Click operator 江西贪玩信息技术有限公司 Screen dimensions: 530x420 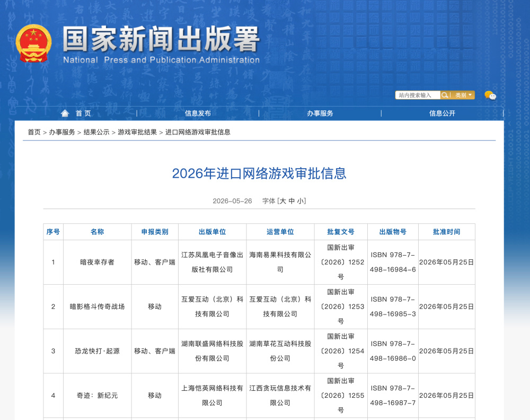click(280, 395)
